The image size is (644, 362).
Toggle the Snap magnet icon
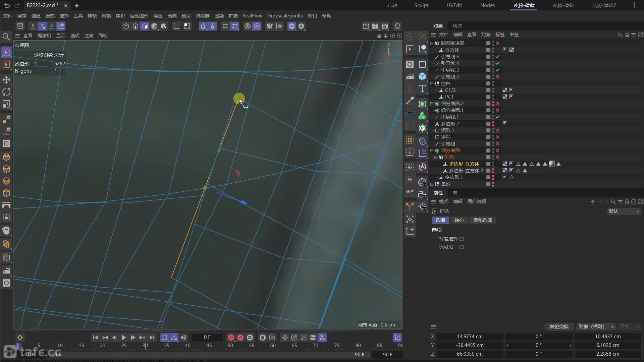(x=203, y=26)
